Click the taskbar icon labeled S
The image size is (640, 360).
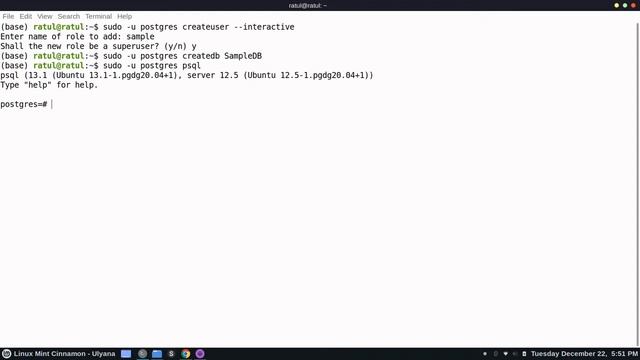click(x=171, y=354)
